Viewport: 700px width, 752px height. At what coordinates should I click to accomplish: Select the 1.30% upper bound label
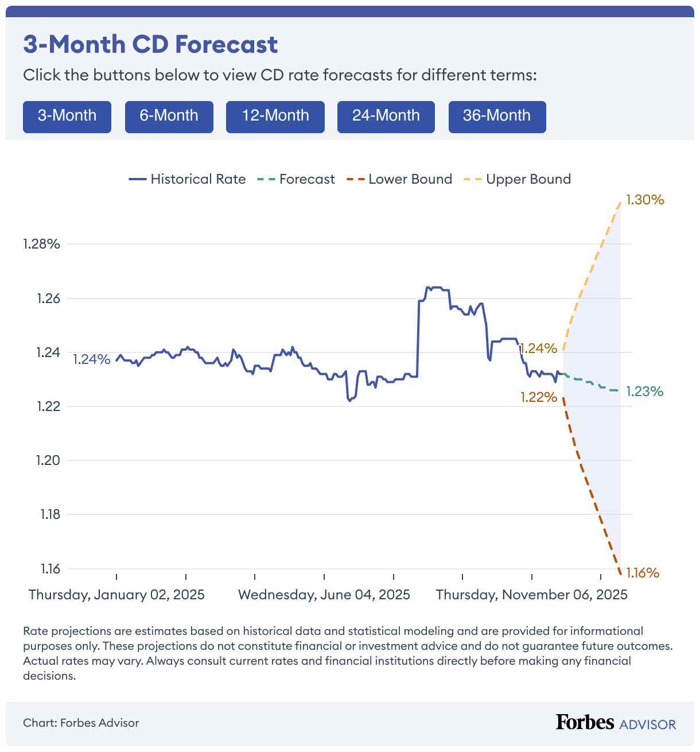(x=644, y=199)
